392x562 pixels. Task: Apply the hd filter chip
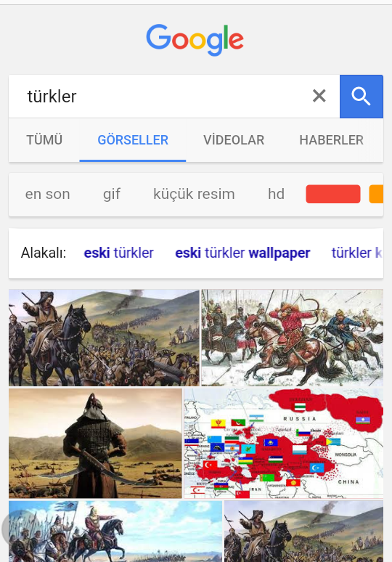tap(277, 194)
